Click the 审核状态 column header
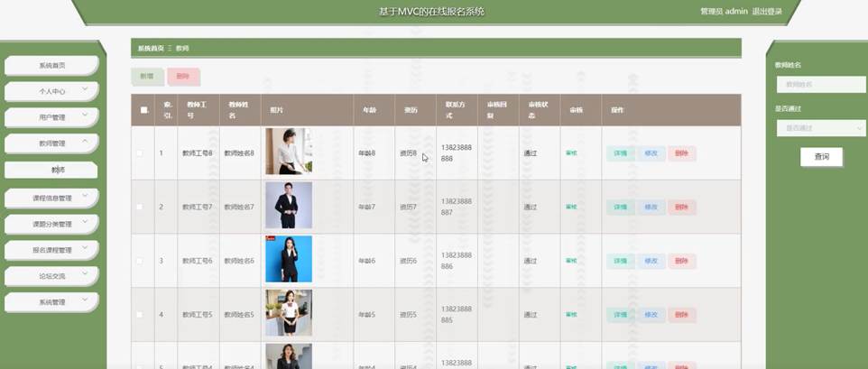This screenshot has height=369, width=868. point(538,110)
